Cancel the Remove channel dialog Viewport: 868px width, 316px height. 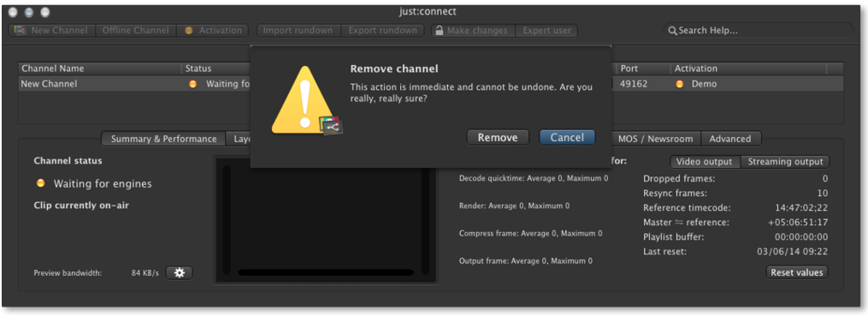(567, 138)
